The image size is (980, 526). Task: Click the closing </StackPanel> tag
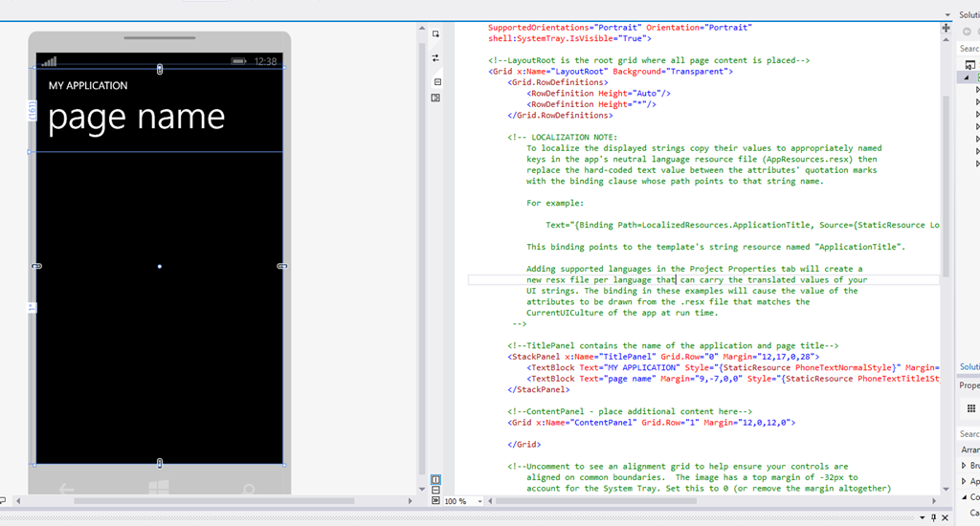click(538, 389)
